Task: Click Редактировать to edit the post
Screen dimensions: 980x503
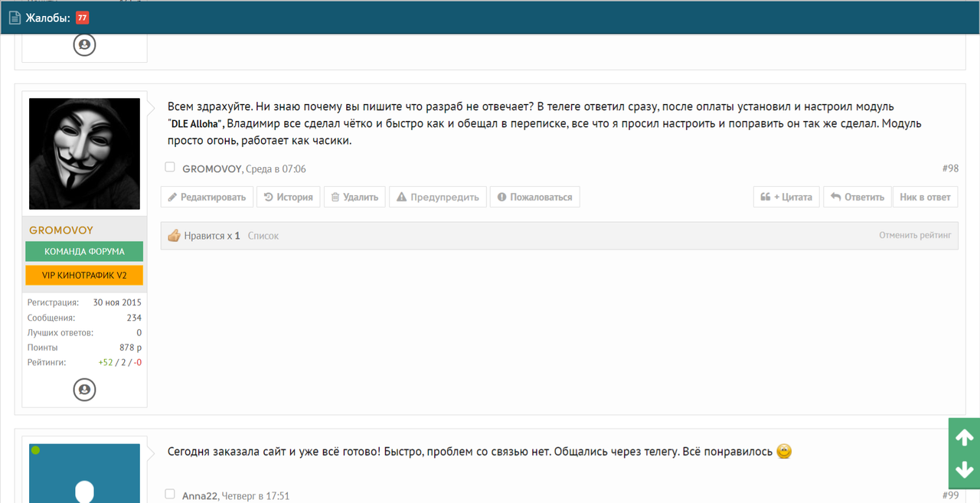Action: point(207,197)
